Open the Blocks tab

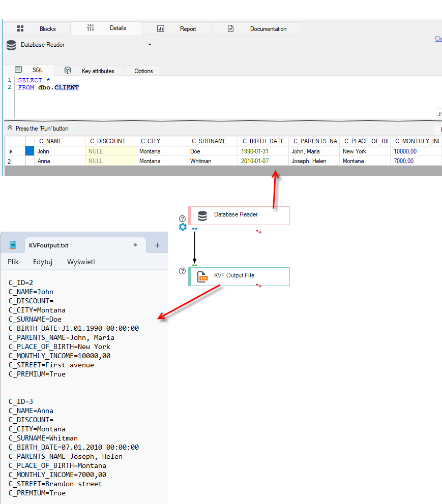click(x=36, y=28)
